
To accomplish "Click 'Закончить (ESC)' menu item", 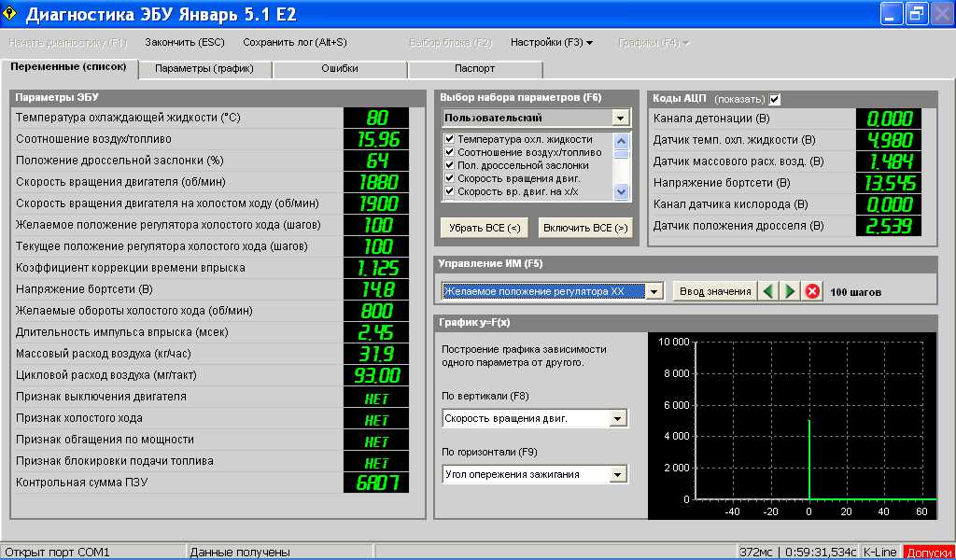I will pos(185,43).
